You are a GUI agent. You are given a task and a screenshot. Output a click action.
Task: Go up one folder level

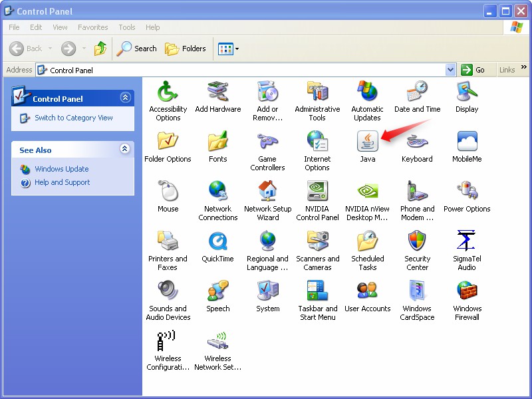point(100,49)
